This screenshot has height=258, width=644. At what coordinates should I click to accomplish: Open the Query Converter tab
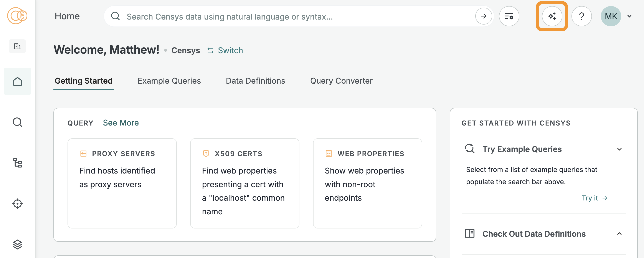[x=341, y=81]
